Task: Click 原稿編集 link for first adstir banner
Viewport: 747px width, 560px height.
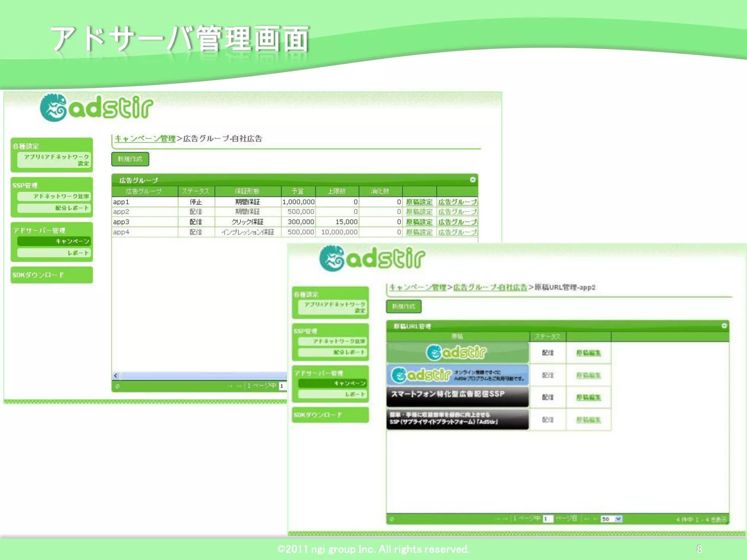Action: [x=588, y=353]
